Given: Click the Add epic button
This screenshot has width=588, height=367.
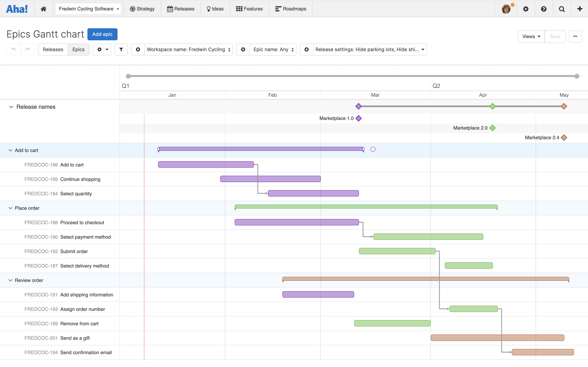Looking at the screenshot, I should pyautogui.click(x=102, y=34).
